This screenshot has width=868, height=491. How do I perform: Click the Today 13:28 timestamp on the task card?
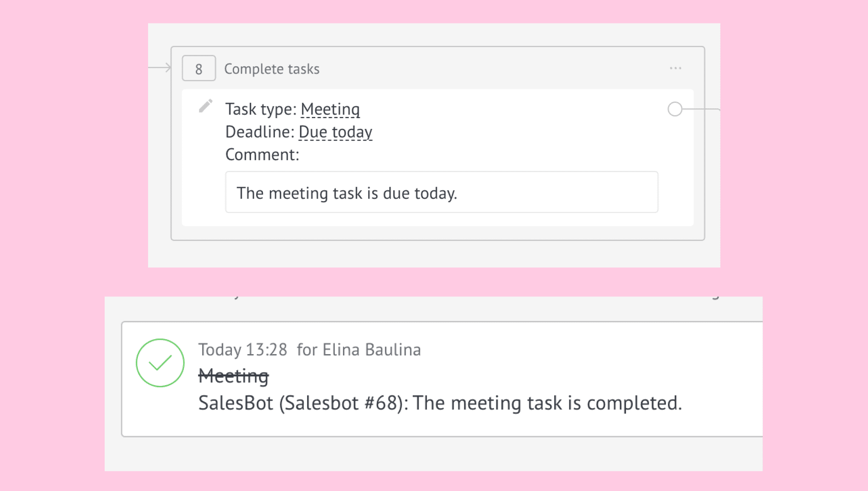click(x=243, y=349)
